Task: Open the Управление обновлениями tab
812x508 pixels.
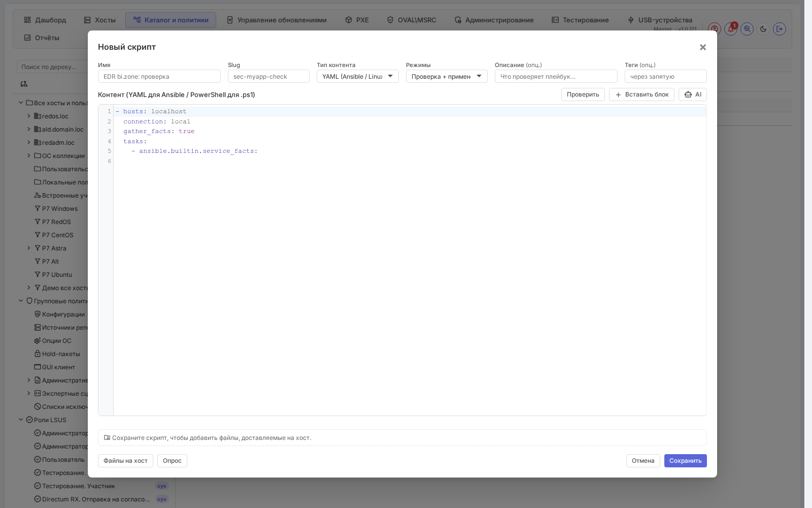Action: [277, 20]
